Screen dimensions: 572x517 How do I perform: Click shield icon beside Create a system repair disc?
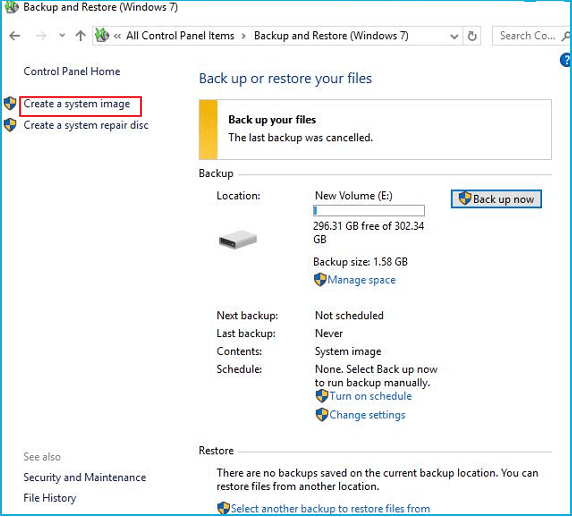(x=10, y=125)
